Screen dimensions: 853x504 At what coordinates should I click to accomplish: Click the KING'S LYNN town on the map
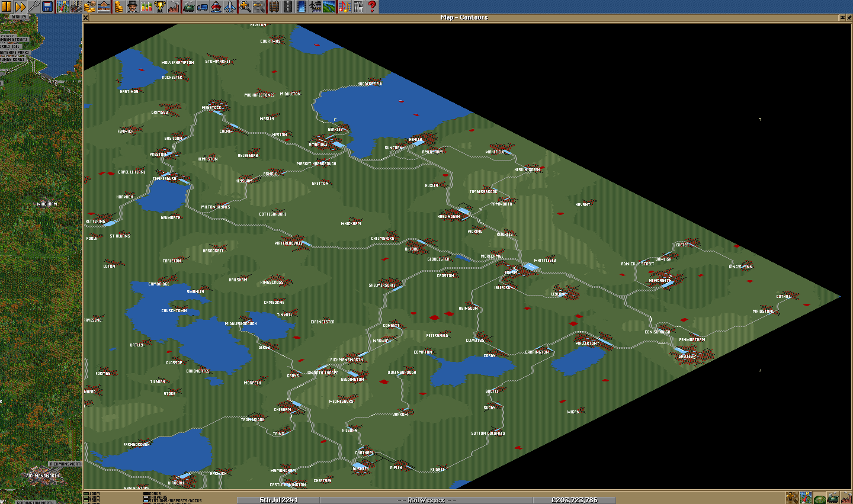click(x=740, y=267)
